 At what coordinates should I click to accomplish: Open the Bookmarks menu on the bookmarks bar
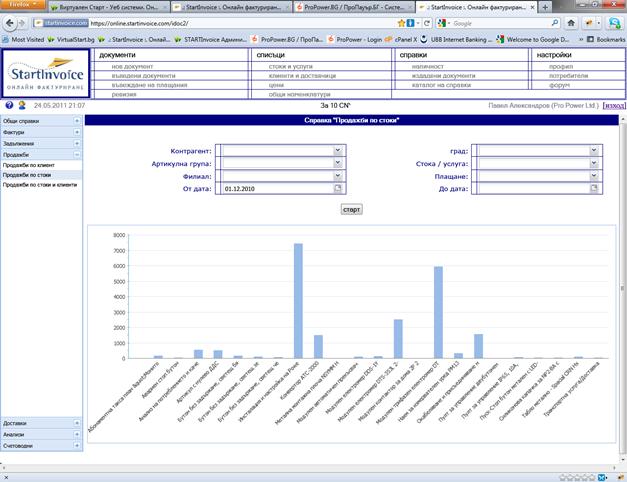pyautogui.click(x=606, y=40)
